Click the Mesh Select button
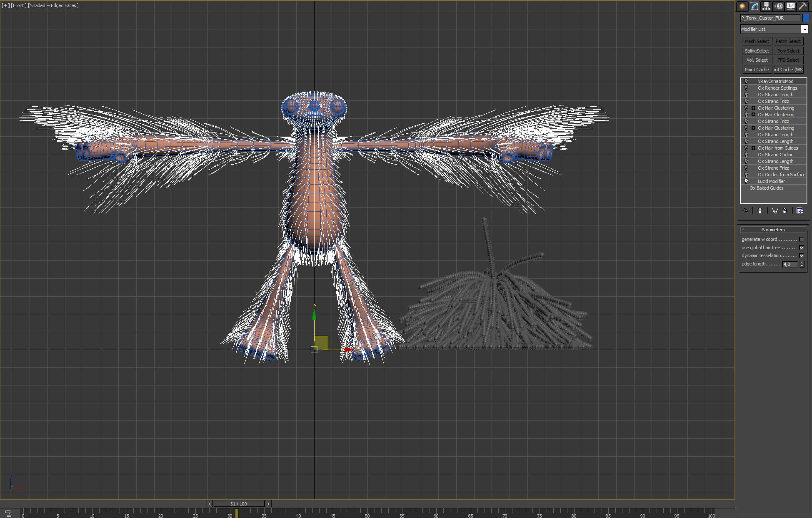Viewport: 812px width, 518px height. pos(757,41)
